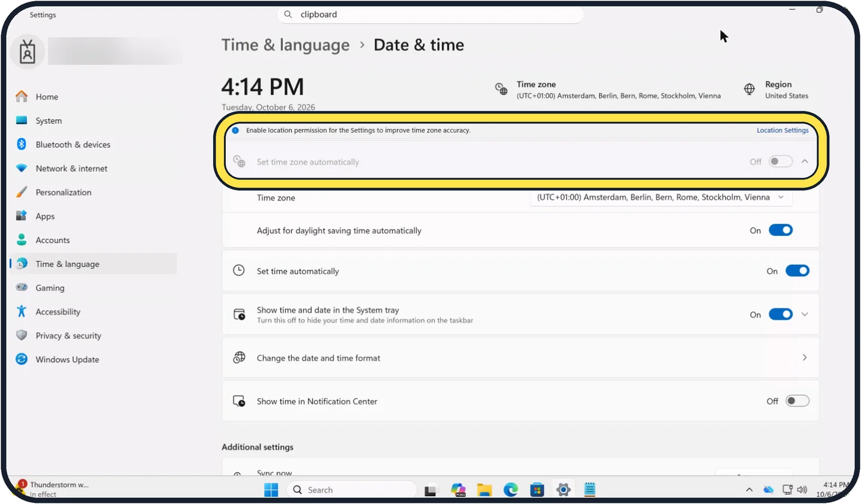Collapse the Set time zone automatically section

point(805,161)
